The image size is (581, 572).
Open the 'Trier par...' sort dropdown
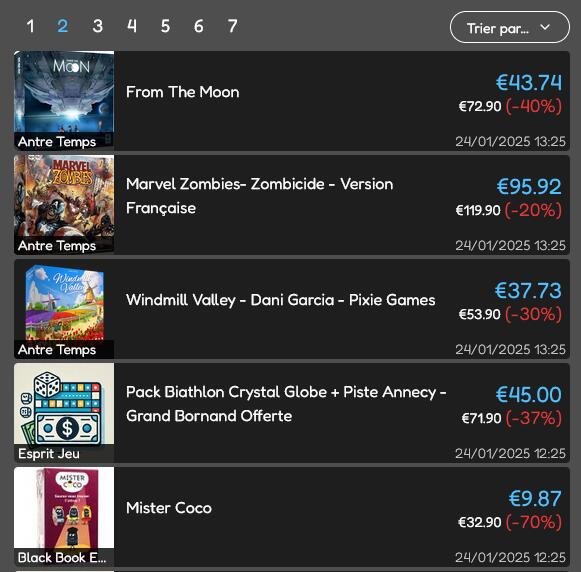point(509,27)
